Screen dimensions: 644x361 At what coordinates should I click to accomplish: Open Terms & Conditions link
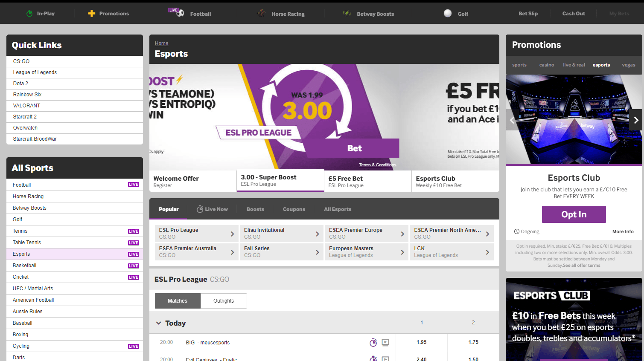(x=377, y=165)
